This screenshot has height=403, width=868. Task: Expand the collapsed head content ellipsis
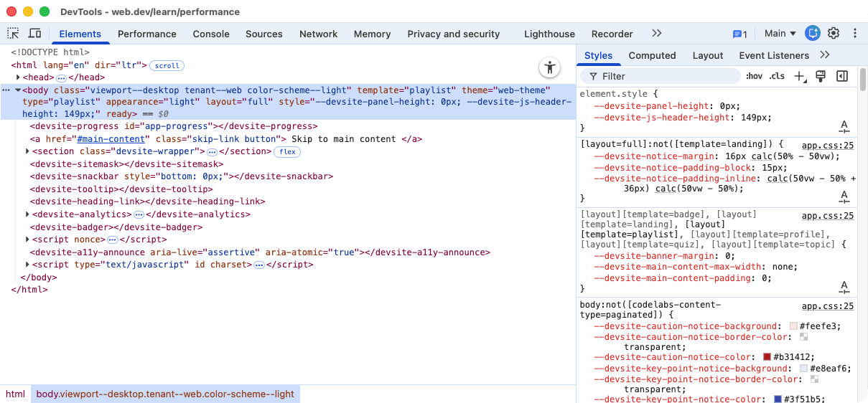[x=62, y=77]
